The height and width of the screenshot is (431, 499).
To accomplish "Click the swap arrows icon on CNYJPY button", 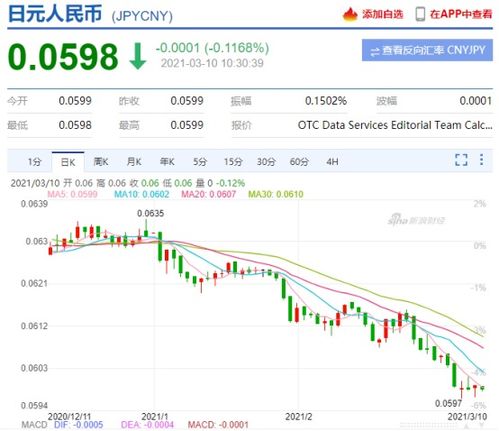I will pyautogui.click(x=375, y=52).
